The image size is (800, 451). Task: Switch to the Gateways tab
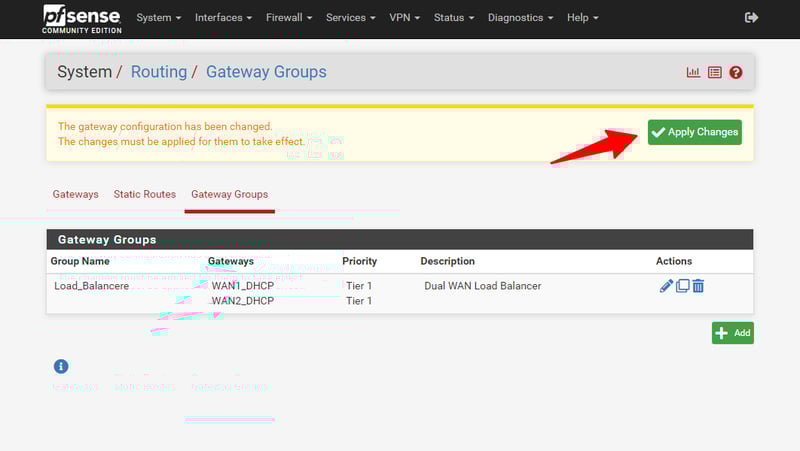[x=75, y=194]
